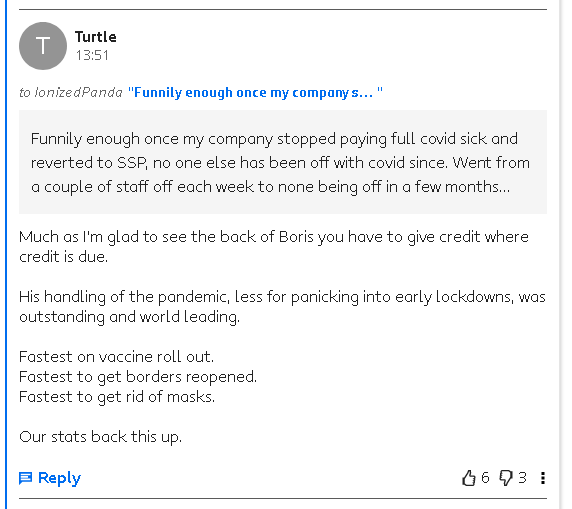Click the dislike count number 3

(x=522, y=478)
